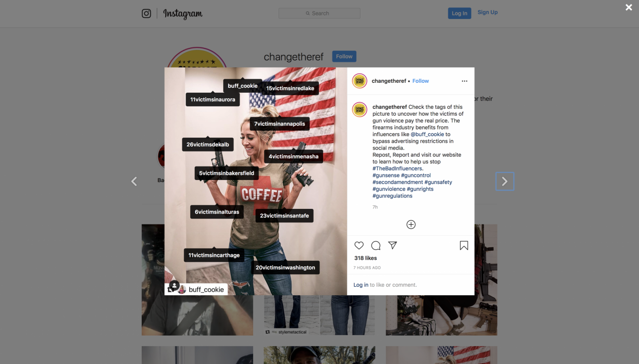Click the heart like icon
Image resolution: width=639 pixels, height=364 pixels.
point(359,245)
